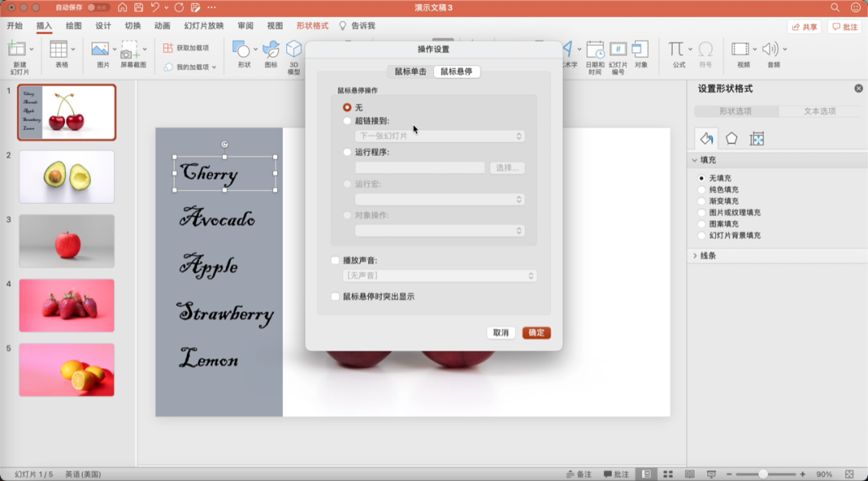Insert Date and Time icon
The height and width of the screenshot is (481, 868).
(595, 49)
